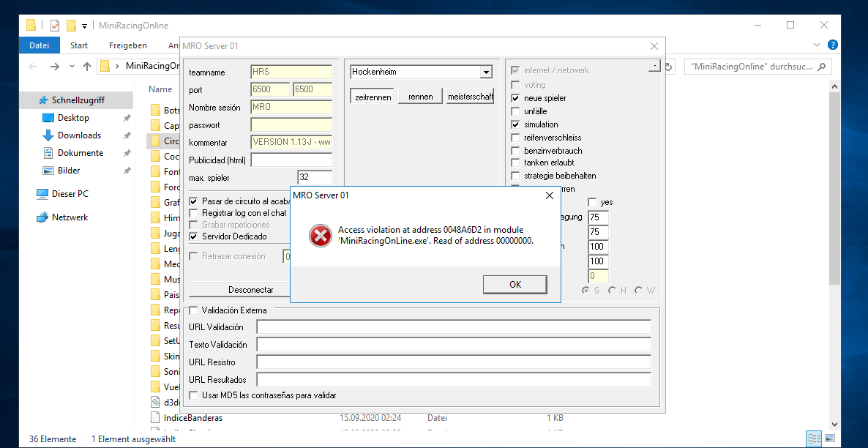Image resolution: width=868 pixels, height=448 pixels.
Task: Toggle the simulation checkbox
Action: (x=515, y=124)
